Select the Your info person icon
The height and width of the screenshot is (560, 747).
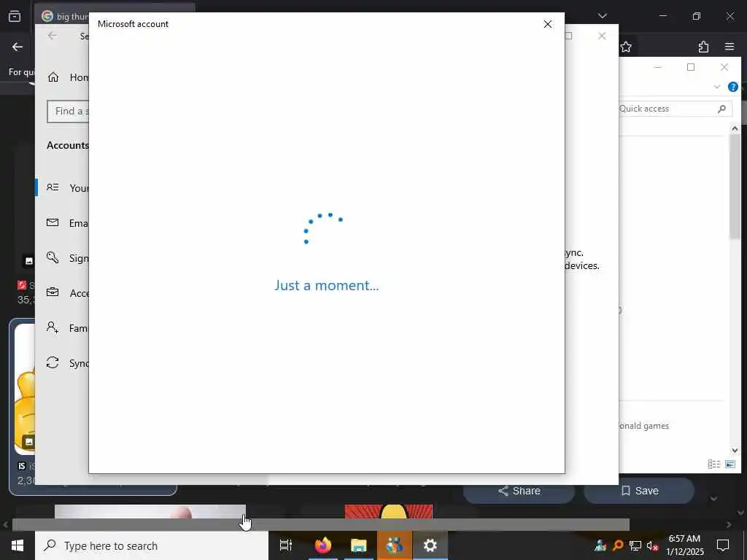pos(53,187)
